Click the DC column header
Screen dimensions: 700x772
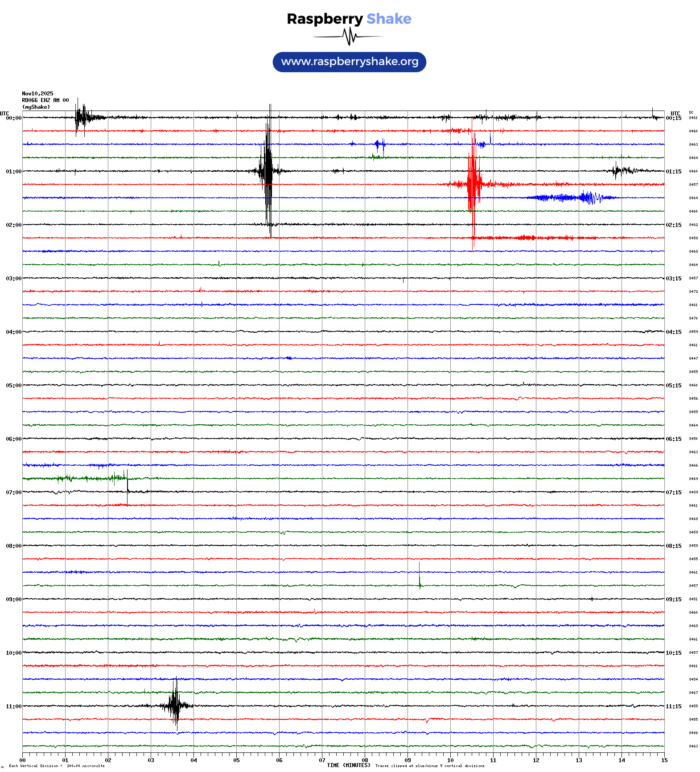[x=691, y=113]
